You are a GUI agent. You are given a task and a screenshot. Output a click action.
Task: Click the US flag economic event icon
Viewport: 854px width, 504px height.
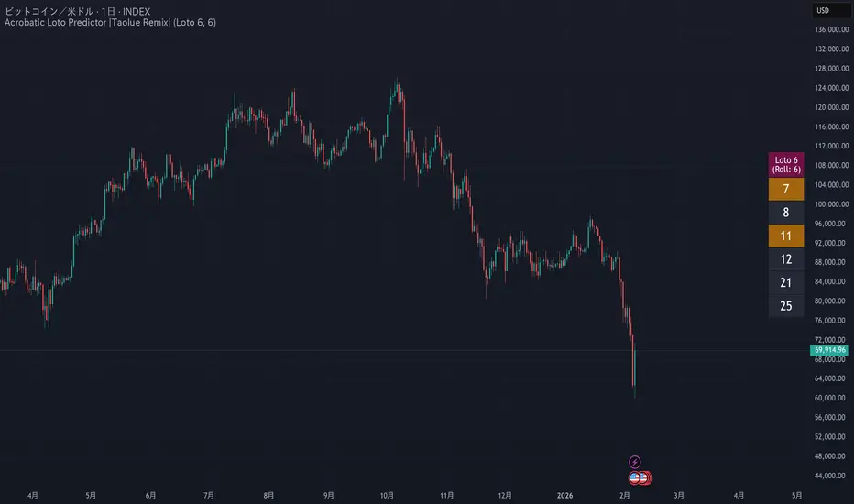[634, 477]
